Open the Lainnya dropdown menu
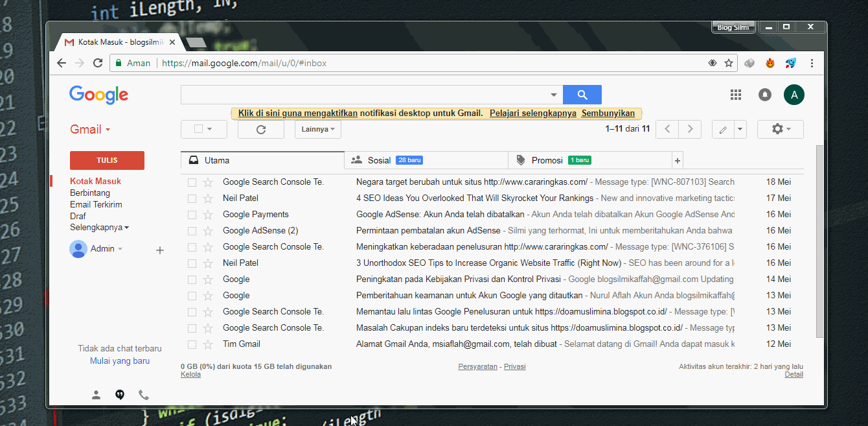This screenshot has width=868, height=426. click(318, 129)
